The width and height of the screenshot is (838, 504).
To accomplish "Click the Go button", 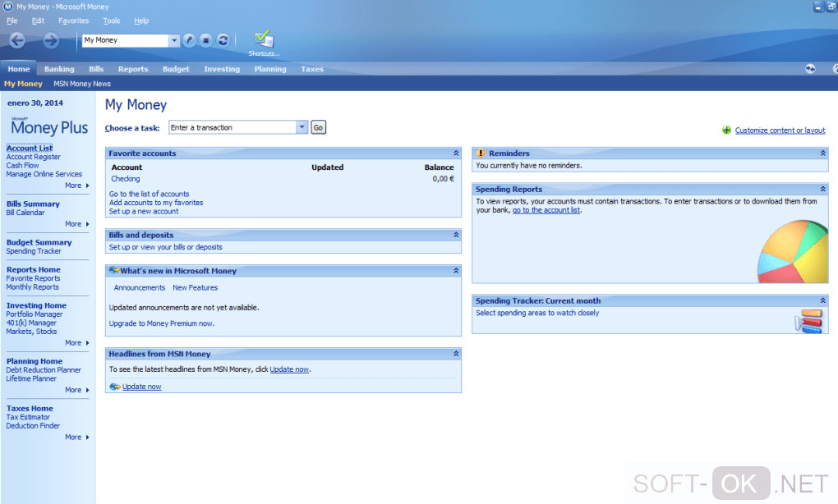I will point(318,127).
